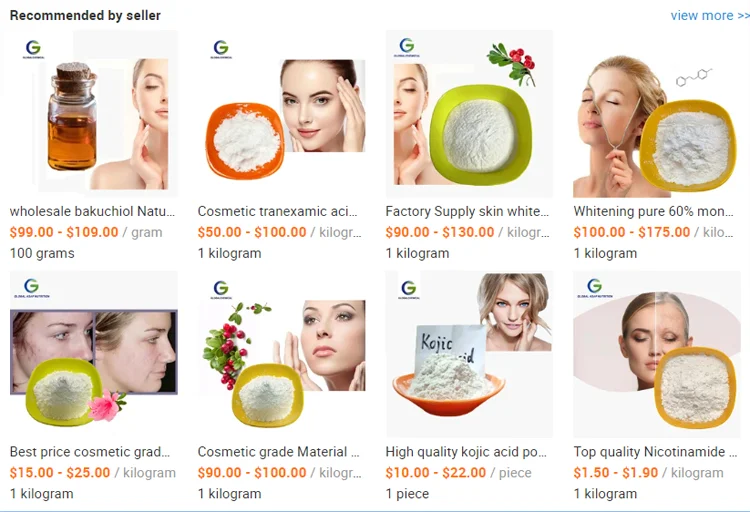Click the 'Whitening pure 60% mon...' title
Image resolution: width=750 pixels, height=512 pixels.
(653, 211)
